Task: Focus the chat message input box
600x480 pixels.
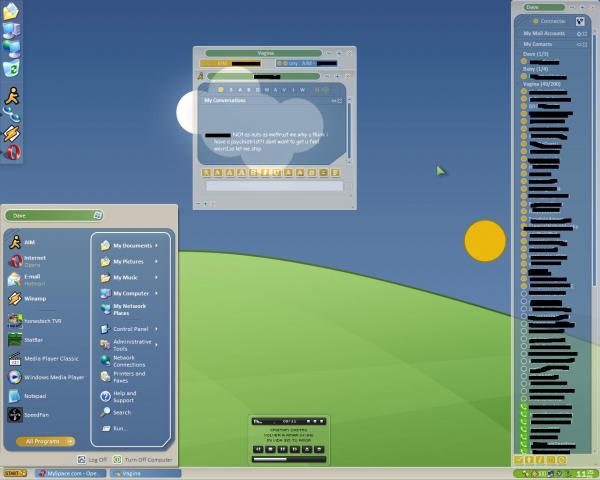Action: pyautogui.click(x=274, y=186)
